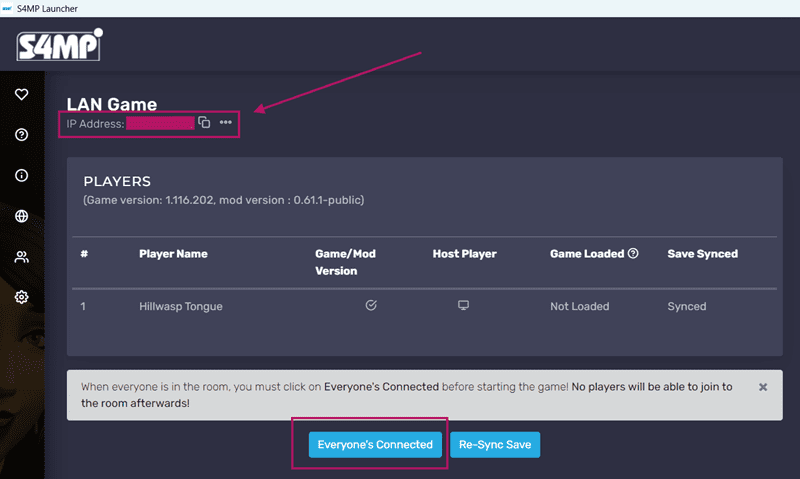
Task: Click the Host Player column header
Action: pos(464,254)
